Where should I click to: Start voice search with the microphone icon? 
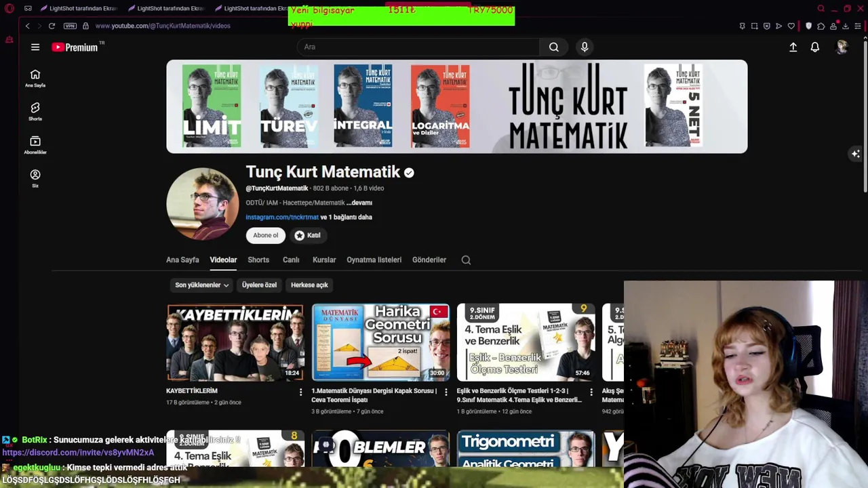click(x=585, y=47)
